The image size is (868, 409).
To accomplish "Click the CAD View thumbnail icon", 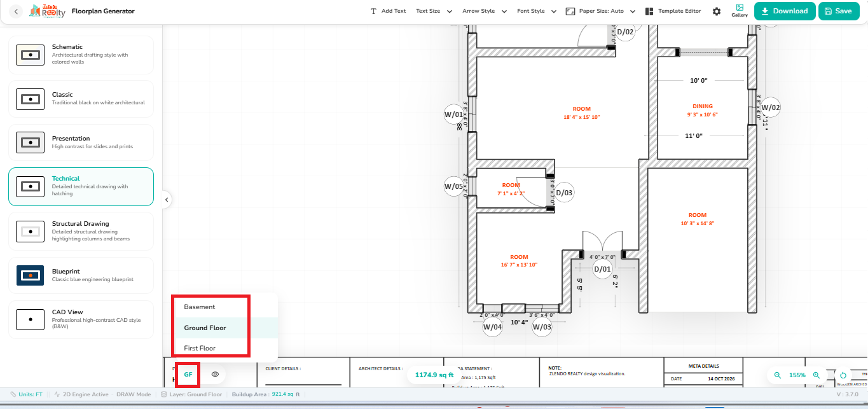I will click(30, 319).
